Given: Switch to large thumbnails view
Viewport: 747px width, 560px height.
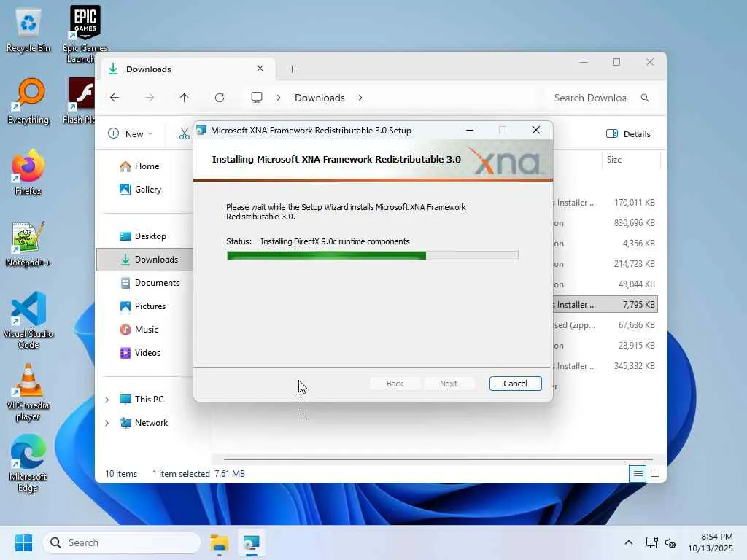Looking at the screenshot, I should pos(655,474).
